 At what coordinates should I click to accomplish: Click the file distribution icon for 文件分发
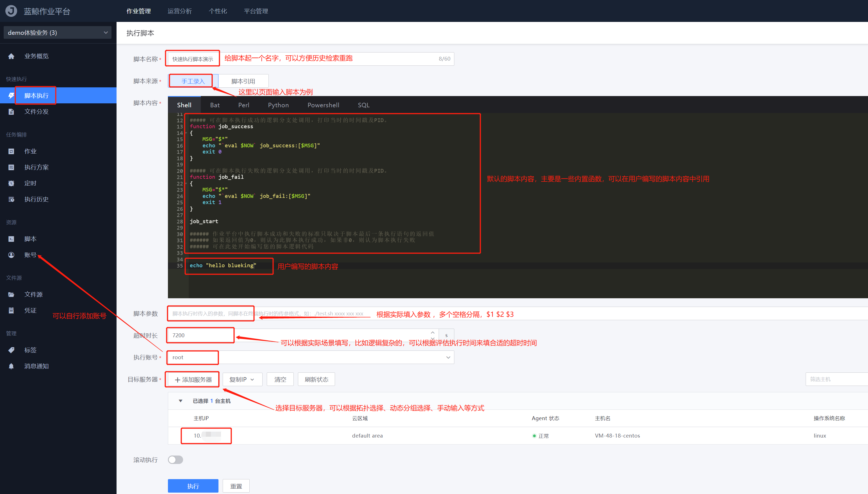pyautogui.click(x=11, y=111)
